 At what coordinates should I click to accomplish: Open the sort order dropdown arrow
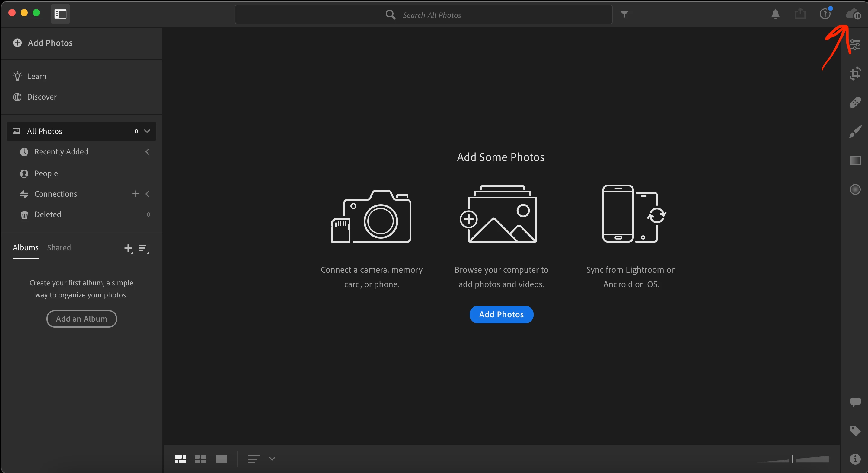point(272,459)
